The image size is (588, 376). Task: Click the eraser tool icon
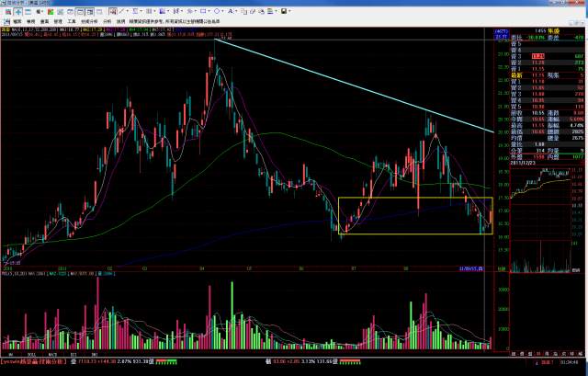point(253,12)
